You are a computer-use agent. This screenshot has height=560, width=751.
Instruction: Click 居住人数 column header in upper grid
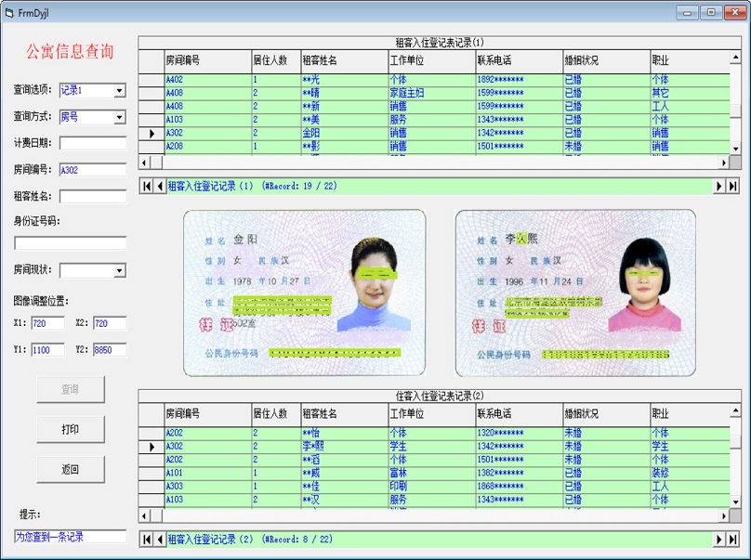[276, 60]
